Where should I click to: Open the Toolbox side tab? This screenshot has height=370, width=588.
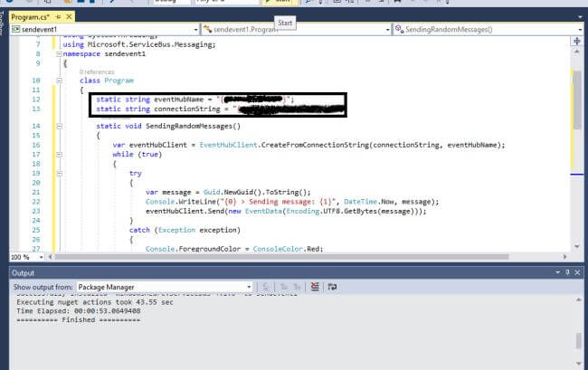point(2,23)
